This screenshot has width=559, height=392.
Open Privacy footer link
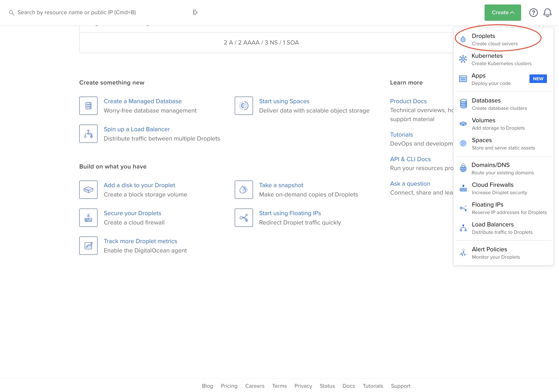(303, 386)
